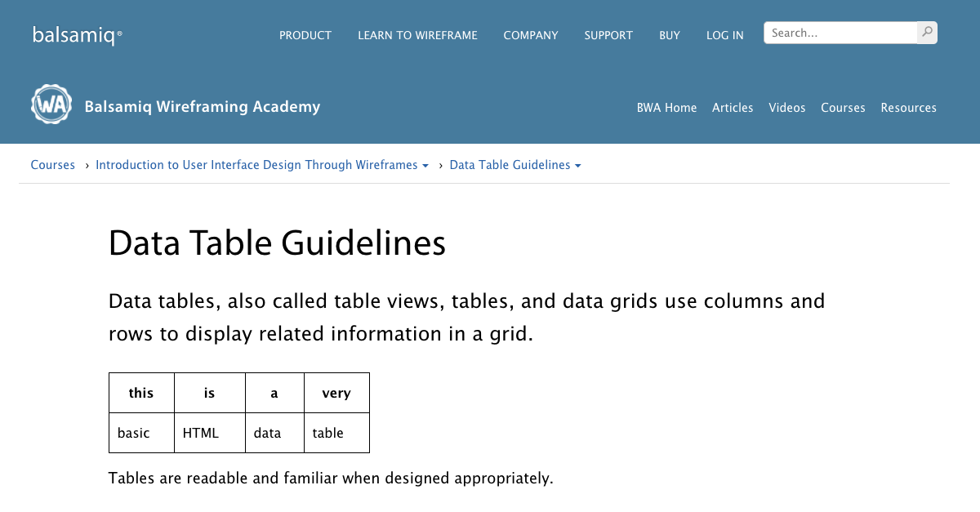
Task: Visit the SUPPORT section
Action: pyautogui.click(x=608, y=35)
